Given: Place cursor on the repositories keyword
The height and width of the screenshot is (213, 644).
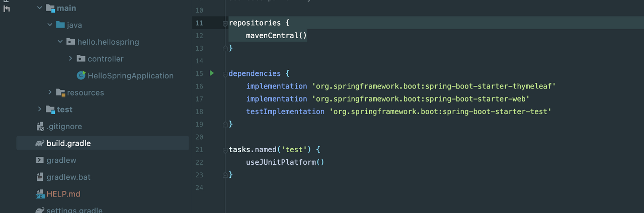Looking at the screenshot, I should click(x=254, y=23).
